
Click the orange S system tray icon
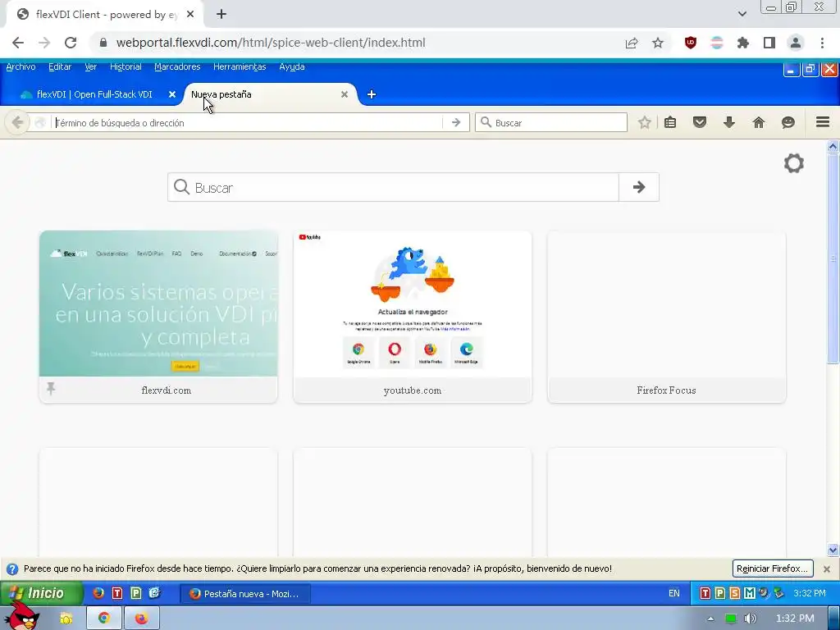[734, 593]
